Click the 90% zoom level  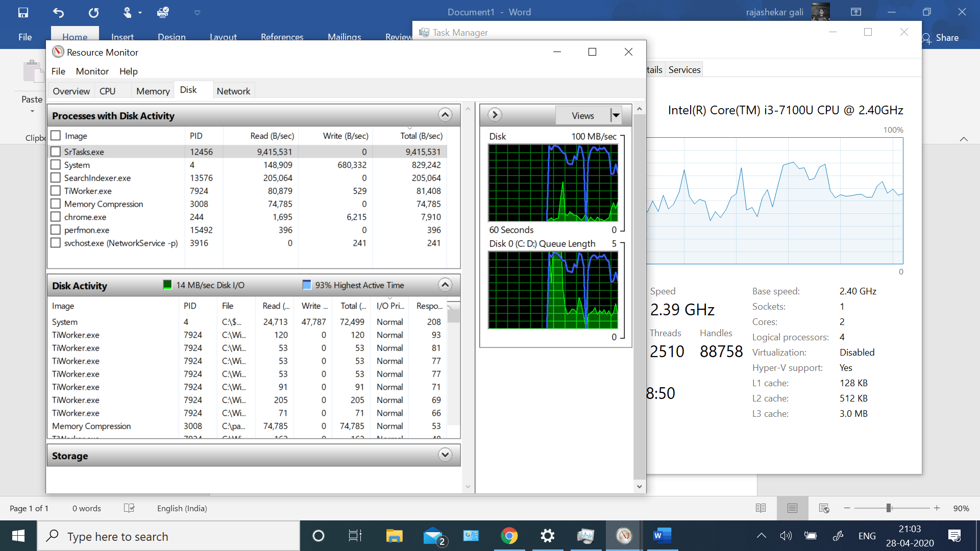coord(961,508)
